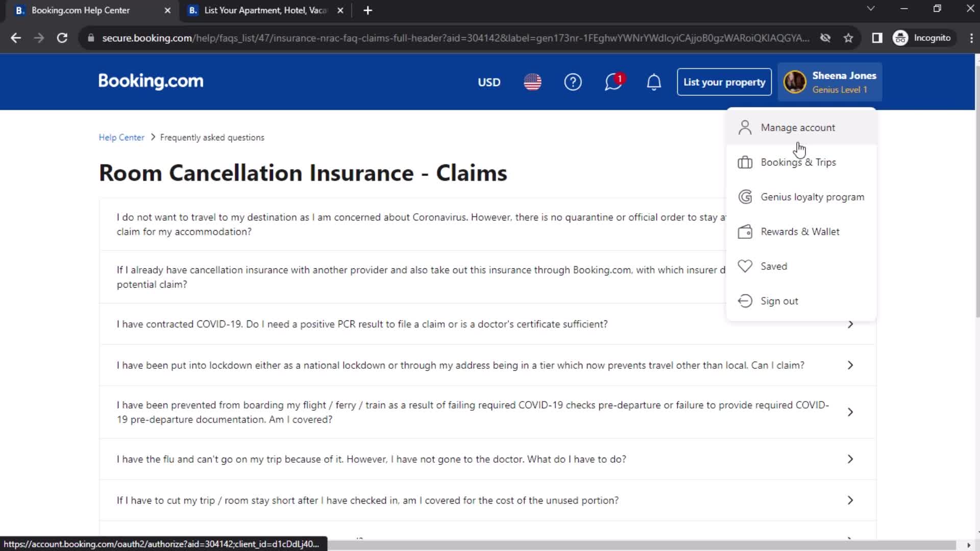
Task: Bookmark page with star icon
Action: (848, 38)
